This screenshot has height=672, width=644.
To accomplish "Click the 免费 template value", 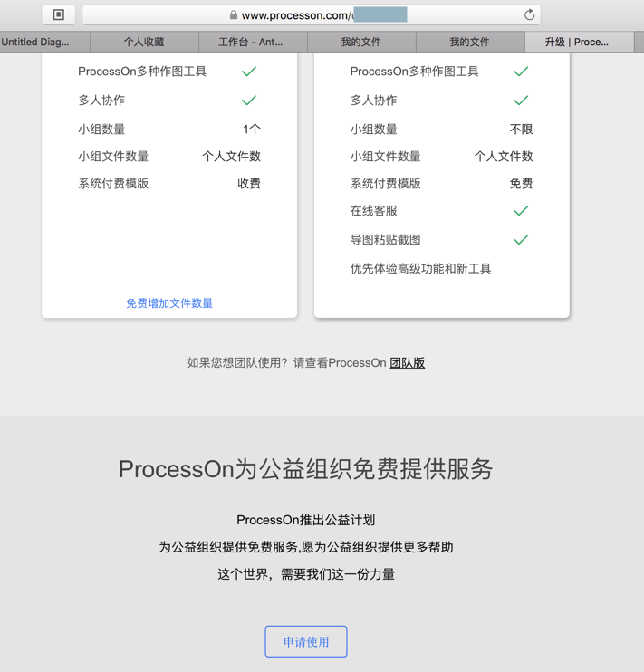I will tap(521, 184).
